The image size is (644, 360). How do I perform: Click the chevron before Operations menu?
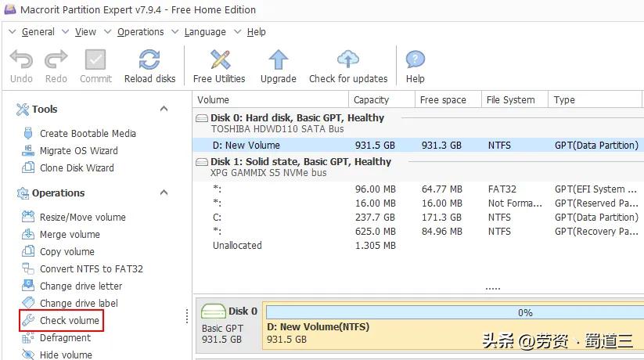tap(108, 31)
